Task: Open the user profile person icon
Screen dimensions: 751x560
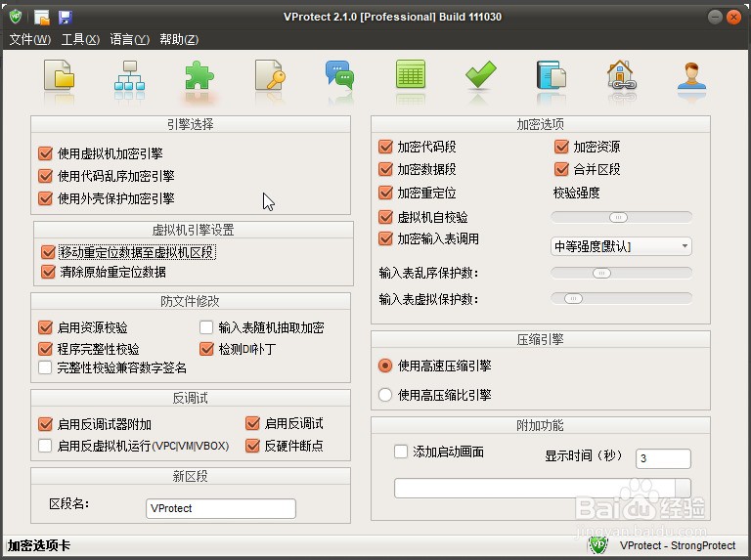Action: tap(691, 75)
